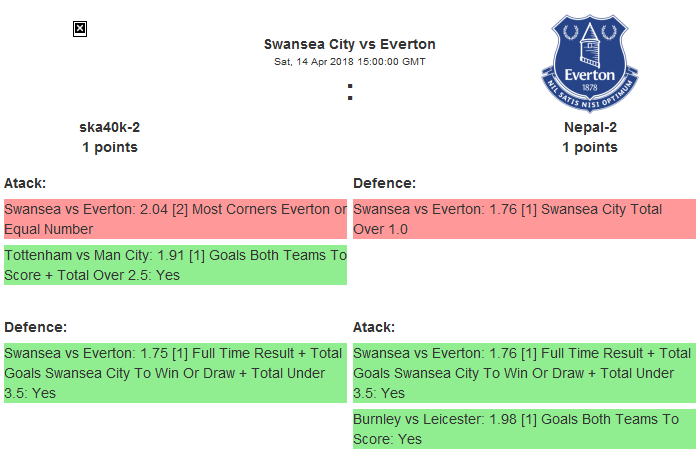
Task: Select the red Most Corners Everton bet
Action: point(175,219)
